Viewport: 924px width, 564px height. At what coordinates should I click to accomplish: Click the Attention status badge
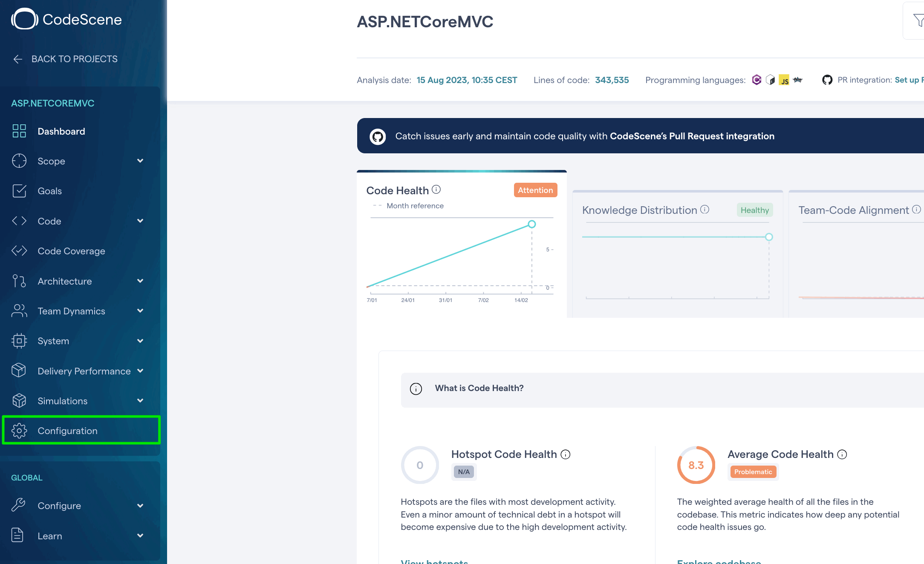pyautogui.click(x=535, y=190)
